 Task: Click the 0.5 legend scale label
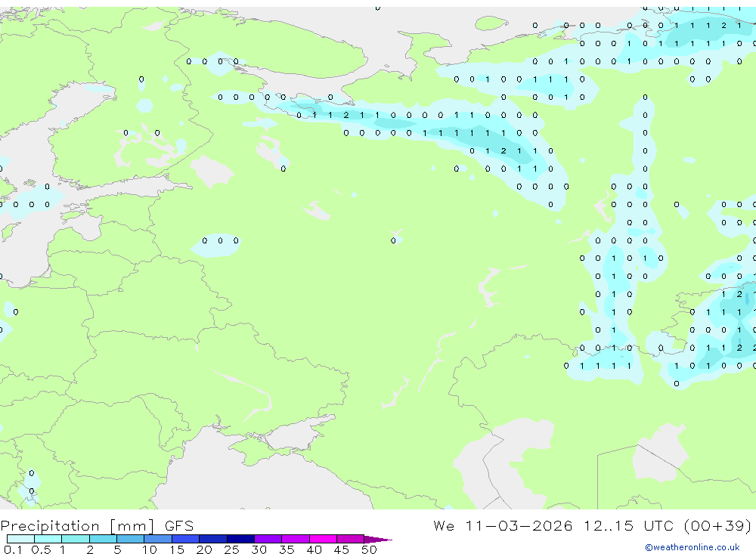click(x=41, y=549)
